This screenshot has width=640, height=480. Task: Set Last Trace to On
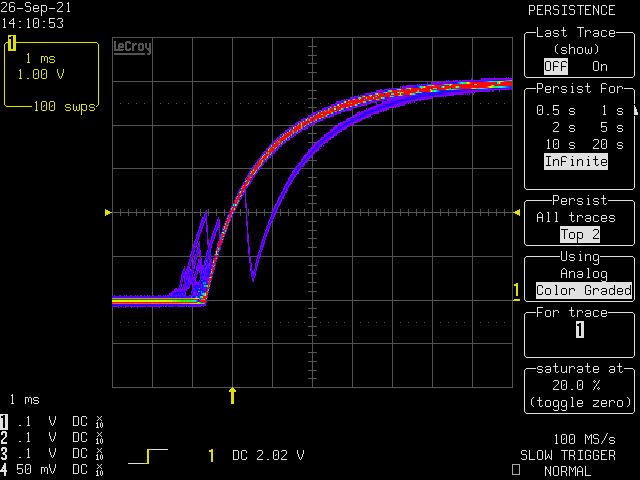[599, 66]
